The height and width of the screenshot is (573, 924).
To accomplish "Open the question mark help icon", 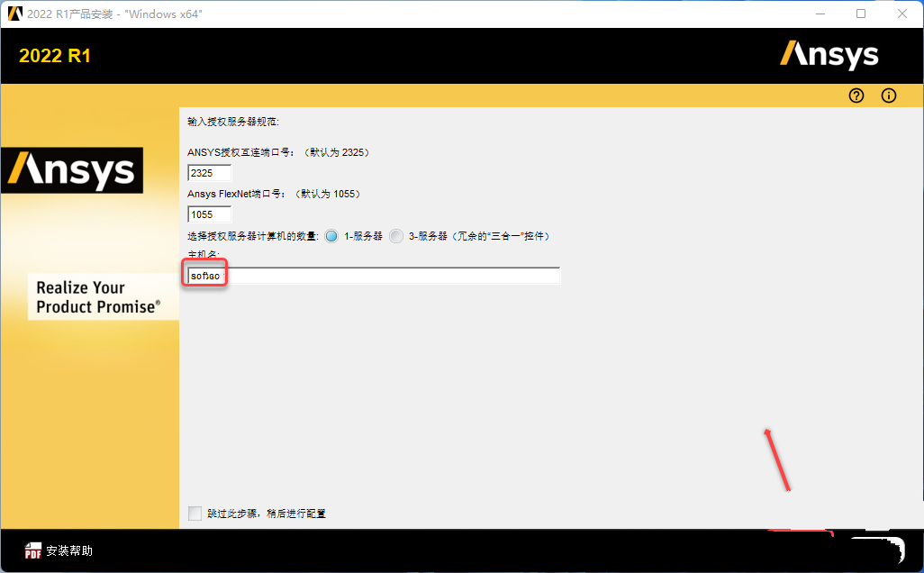I will click(x=856, y=95).
